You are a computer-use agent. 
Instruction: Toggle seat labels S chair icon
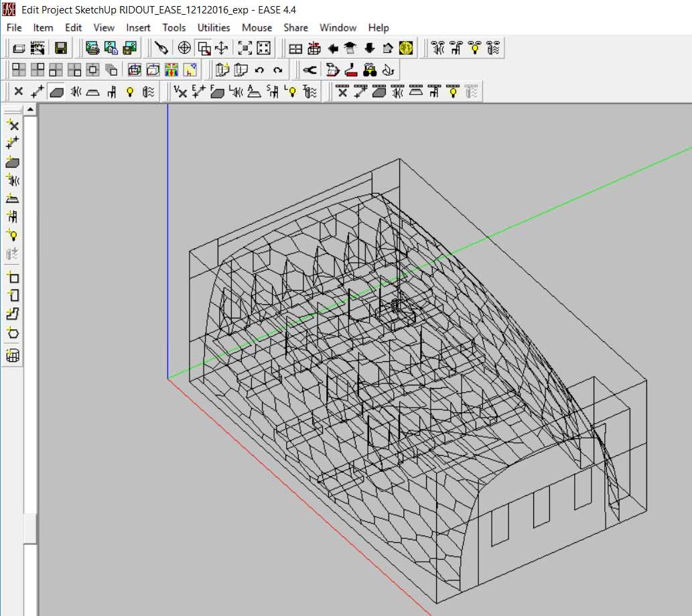(x=272, y=91)
